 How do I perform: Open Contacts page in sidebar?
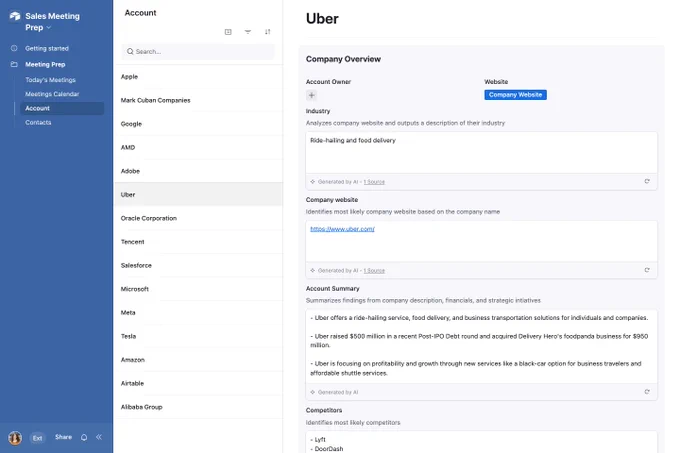coord(38,123)
